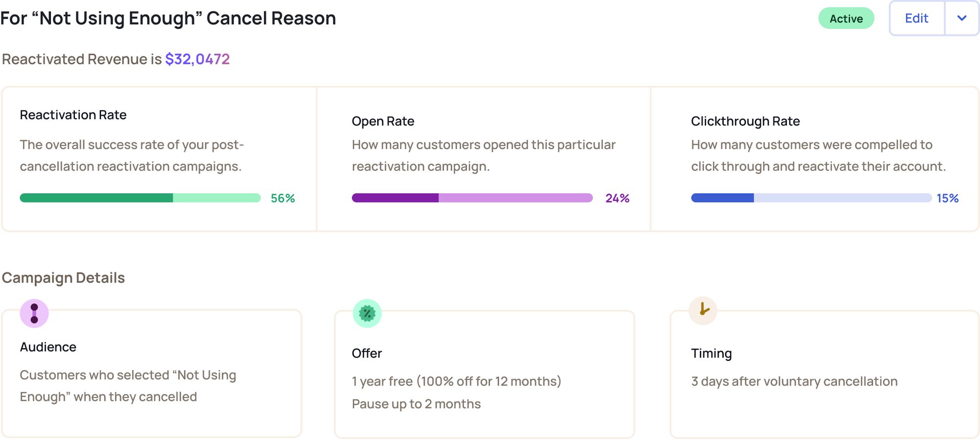Click the "1 year free" offer text

382,382
